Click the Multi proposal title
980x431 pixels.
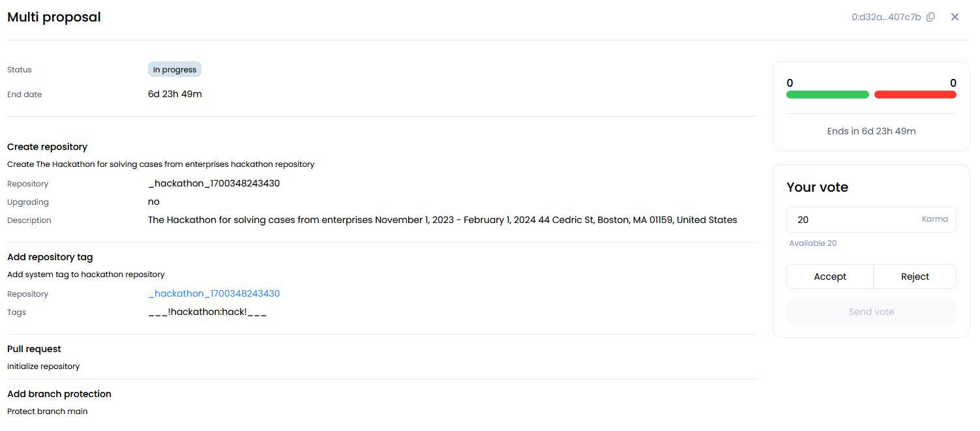(54, 17)
